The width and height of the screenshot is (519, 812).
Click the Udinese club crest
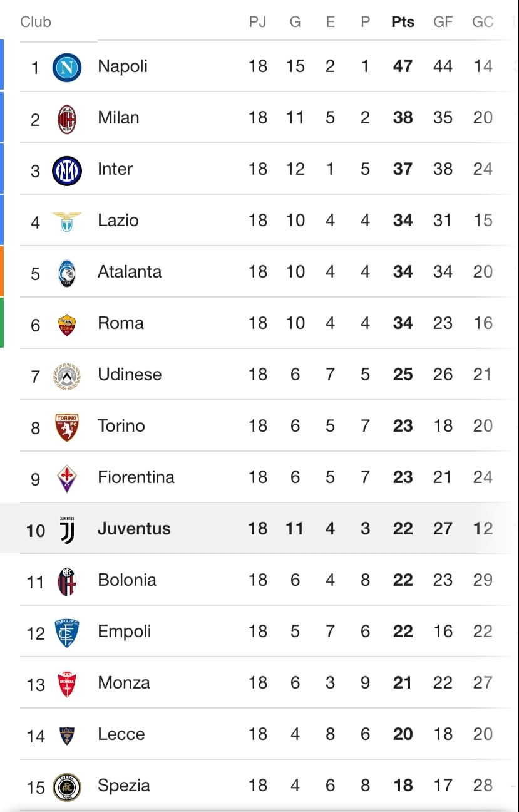pyautogui.click(x=66, y=375)
